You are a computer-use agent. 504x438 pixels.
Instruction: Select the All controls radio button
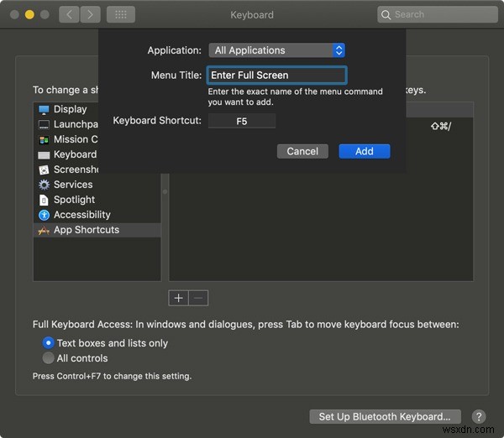click(x=48, y=358)
